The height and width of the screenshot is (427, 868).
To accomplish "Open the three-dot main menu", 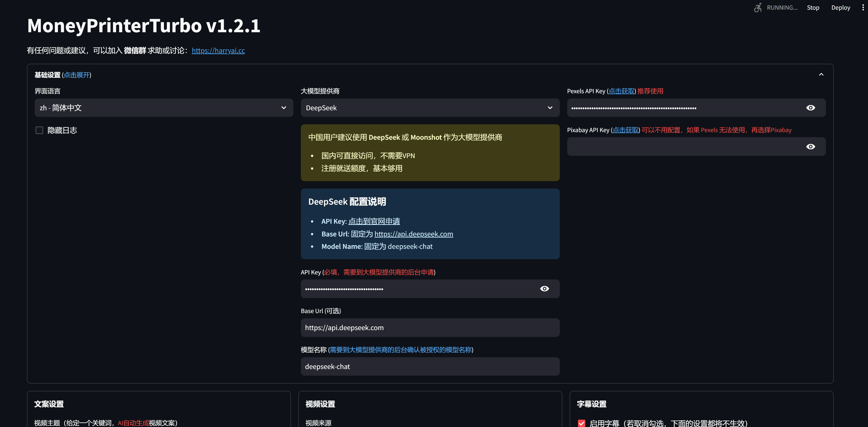I will [863, 7].
